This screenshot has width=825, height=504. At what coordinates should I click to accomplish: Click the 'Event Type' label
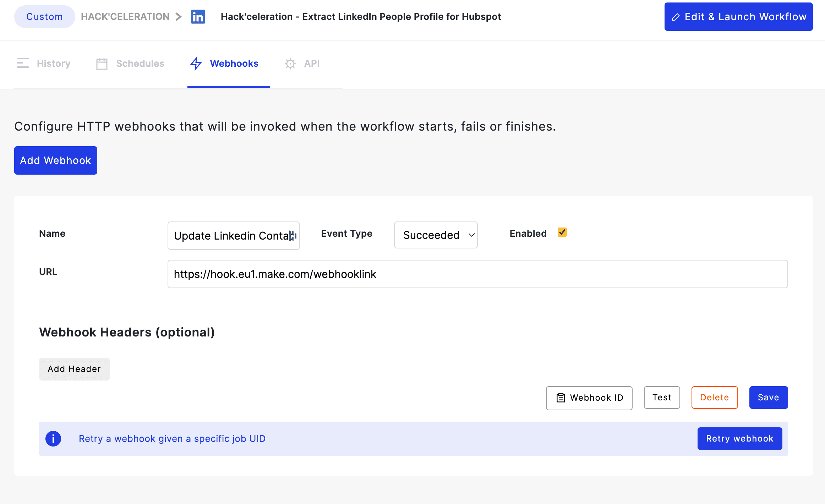[347, 234]
